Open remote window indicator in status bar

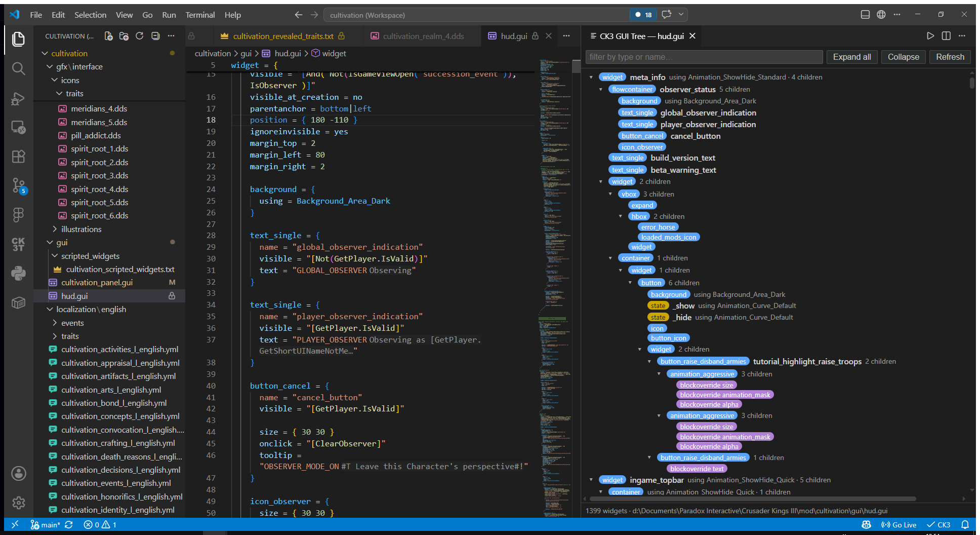[15, 524]
